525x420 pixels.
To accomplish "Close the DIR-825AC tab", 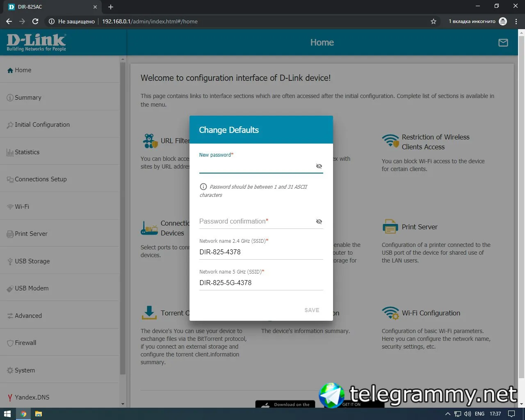I will (95, 7).
